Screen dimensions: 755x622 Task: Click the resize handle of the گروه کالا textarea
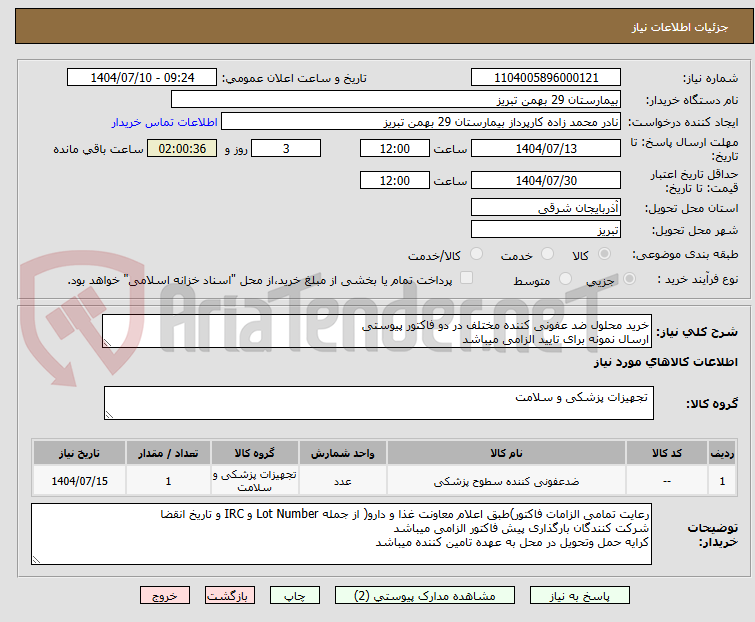[x=109, y=415]
